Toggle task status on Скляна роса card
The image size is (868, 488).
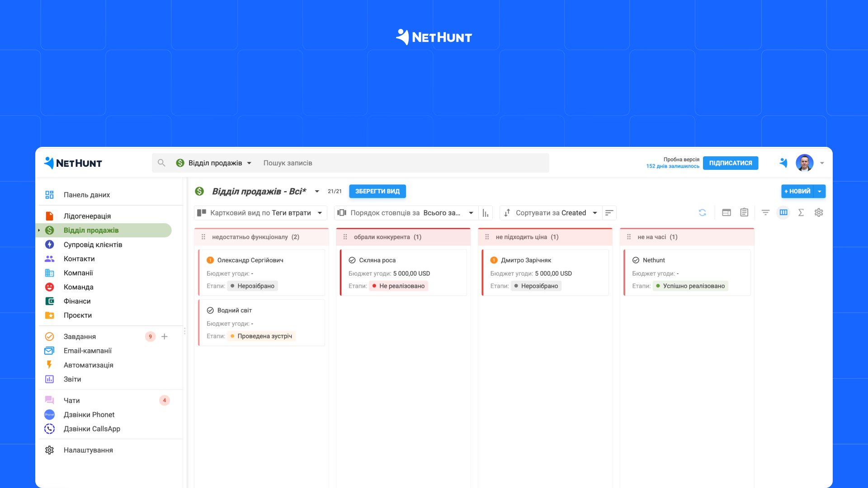[x=352, y=260]
